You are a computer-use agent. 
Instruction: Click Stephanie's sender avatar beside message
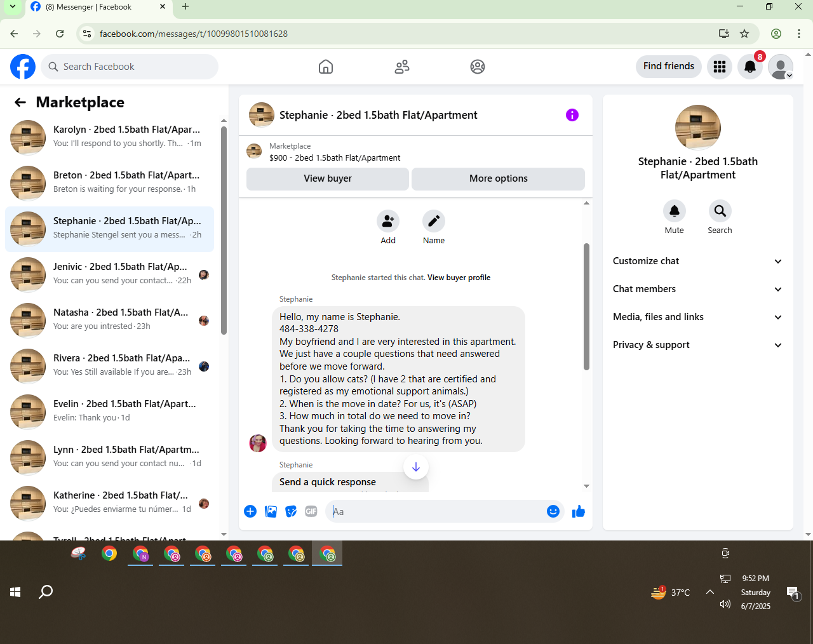(x=258, y=443)
